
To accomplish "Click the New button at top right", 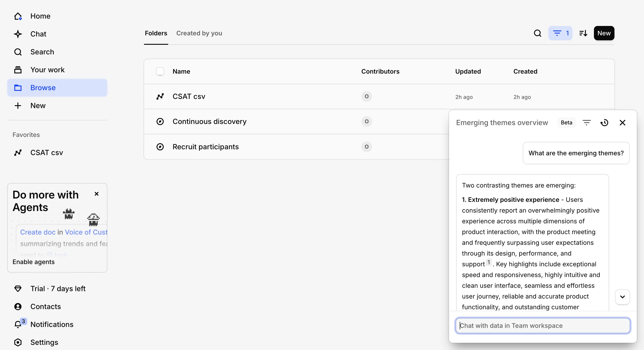I will click(x=604, y=33).
